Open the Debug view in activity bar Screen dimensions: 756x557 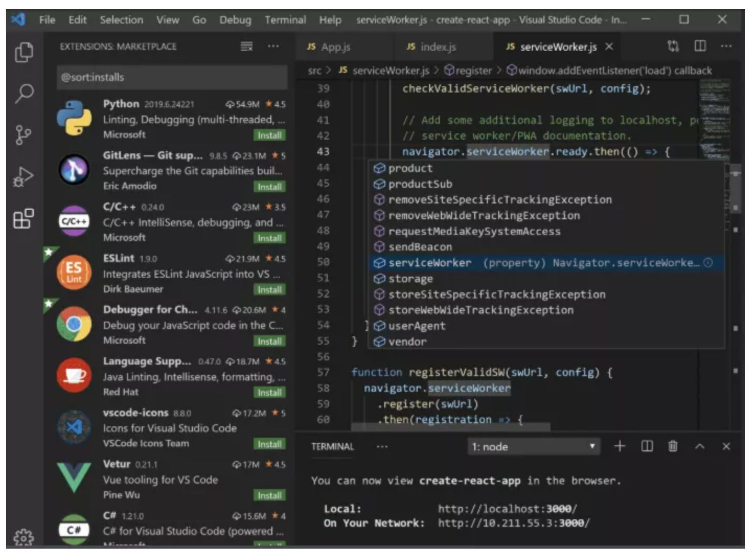pyautogui.click(x=24, y=177)
